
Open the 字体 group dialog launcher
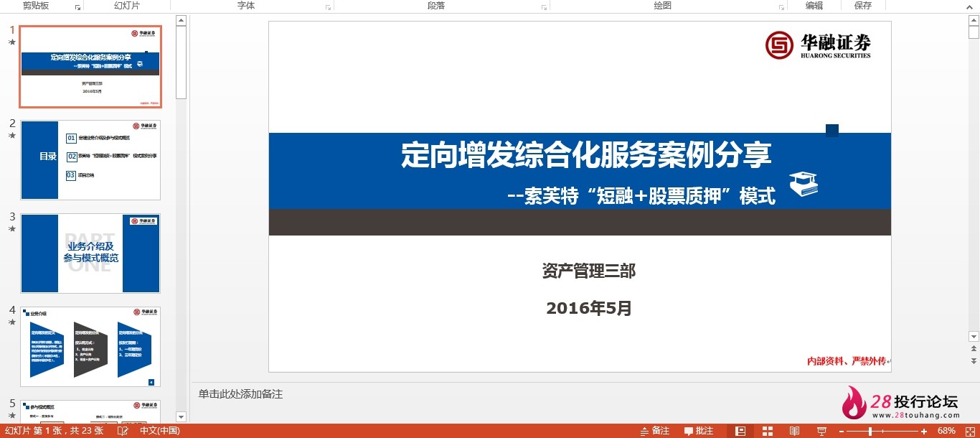328,7
